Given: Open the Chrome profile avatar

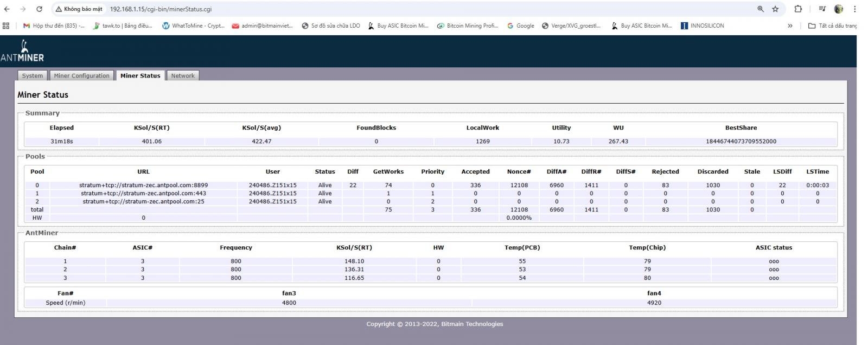Looking at the screenshot, I should click(839, 9).
